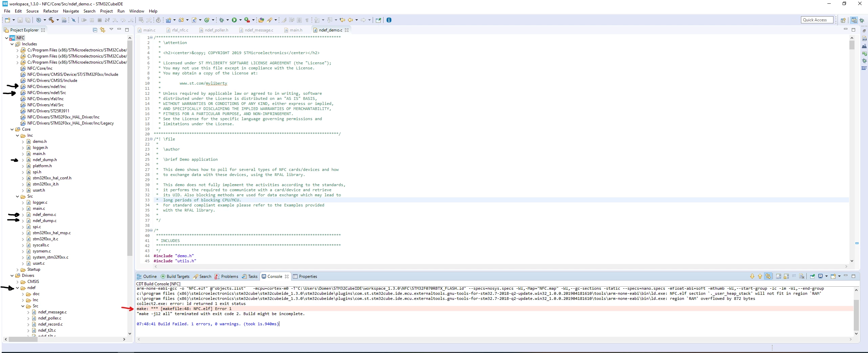Click the Open Element folder icon in toolbar
Screen dimensions: 868x353
[261, 20]
